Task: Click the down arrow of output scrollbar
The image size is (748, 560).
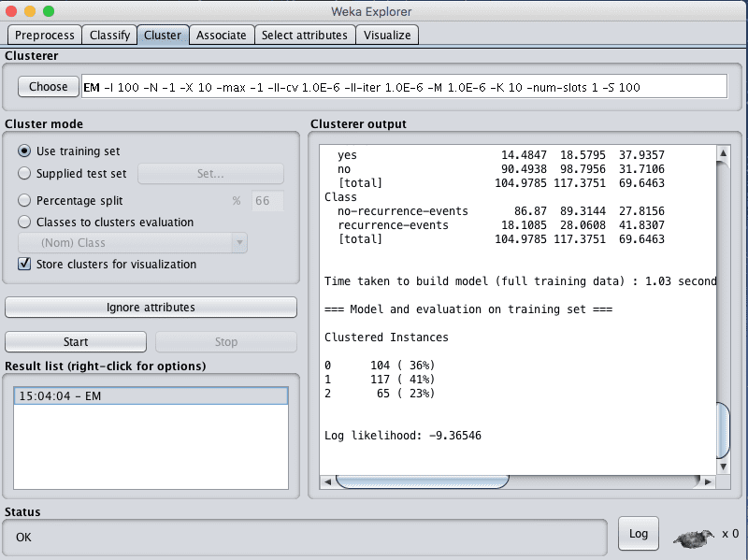Action: click(723, 467)
